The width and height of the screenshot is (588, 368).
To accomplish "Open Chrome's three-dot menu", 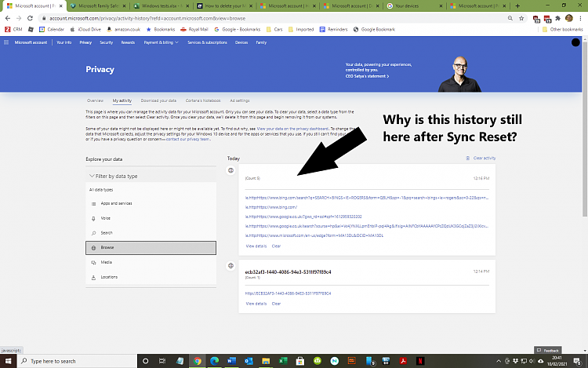I will tap(580, 18).
